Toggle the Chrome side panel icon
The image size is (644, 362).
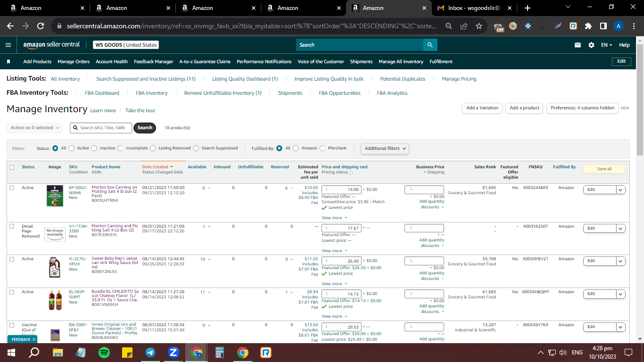coord(603,26)
